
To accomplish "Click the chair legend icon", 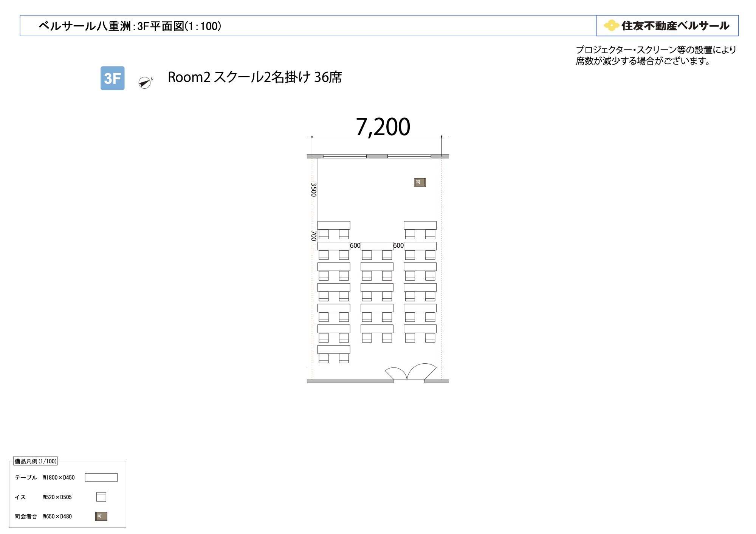I will tap(101, 497).
